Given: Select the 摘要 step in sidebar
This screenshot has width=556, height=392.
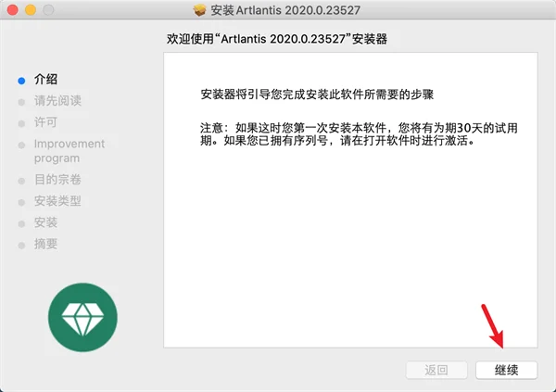Looking at the screenshot, I should click(45, 244).
